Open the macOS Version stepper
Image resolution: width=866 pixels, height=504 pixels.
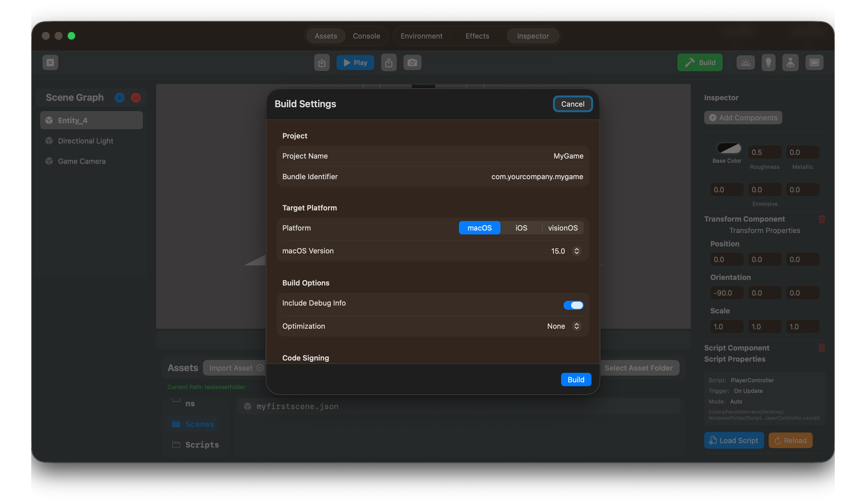(576, 251)
